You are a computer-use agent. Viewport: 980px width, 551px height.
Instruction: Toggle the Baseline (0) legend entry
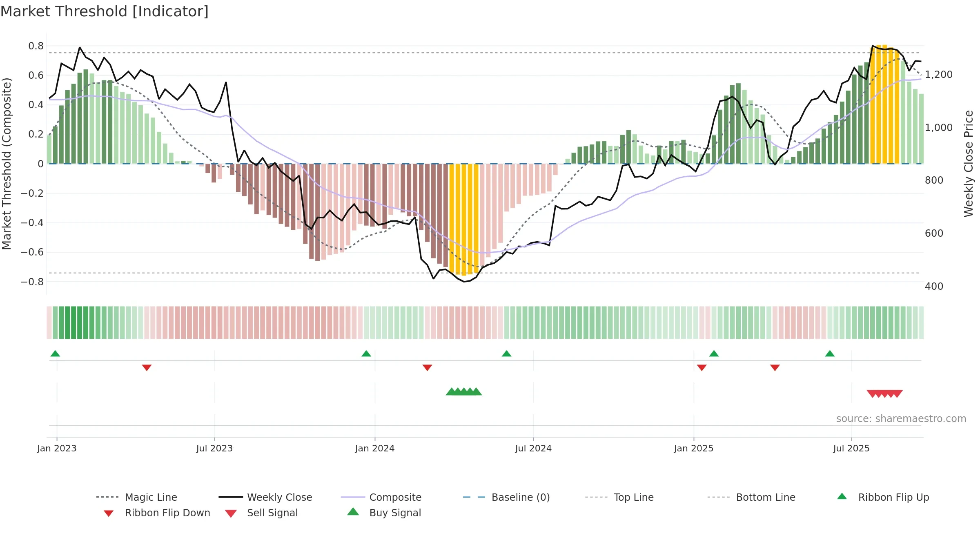tap(506, 497)
